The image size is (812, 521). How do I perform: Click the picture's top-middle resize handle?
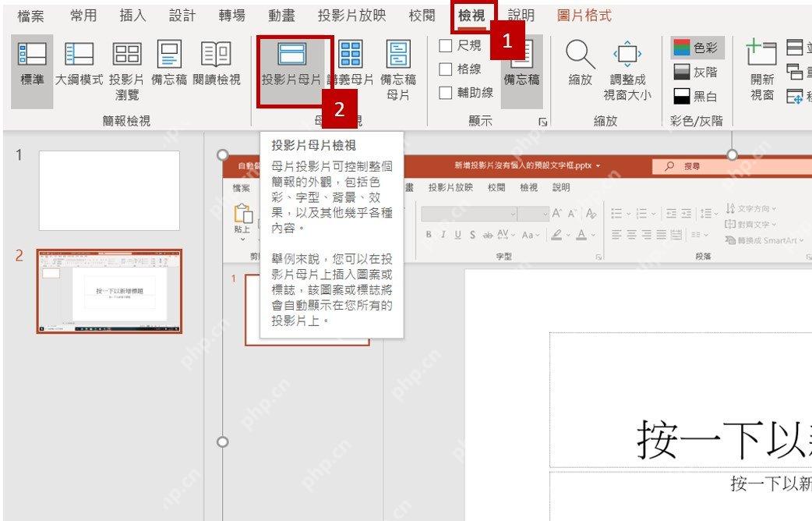pos(732,154)
